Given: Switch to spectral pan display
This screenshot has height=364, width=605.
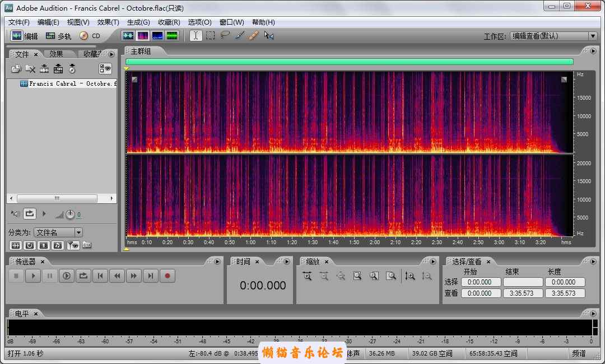Looking at the screenshot, I should [157, 36].
